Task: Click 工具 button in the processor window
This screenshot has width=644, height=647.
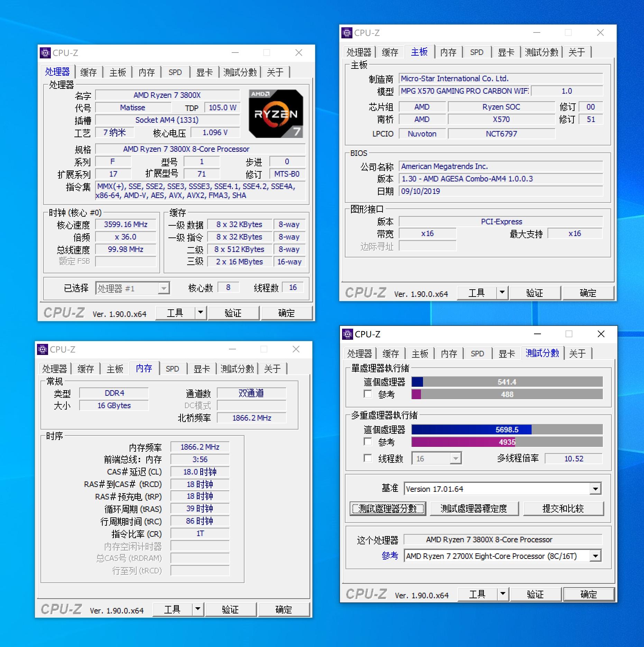Action: click(175, 313)
